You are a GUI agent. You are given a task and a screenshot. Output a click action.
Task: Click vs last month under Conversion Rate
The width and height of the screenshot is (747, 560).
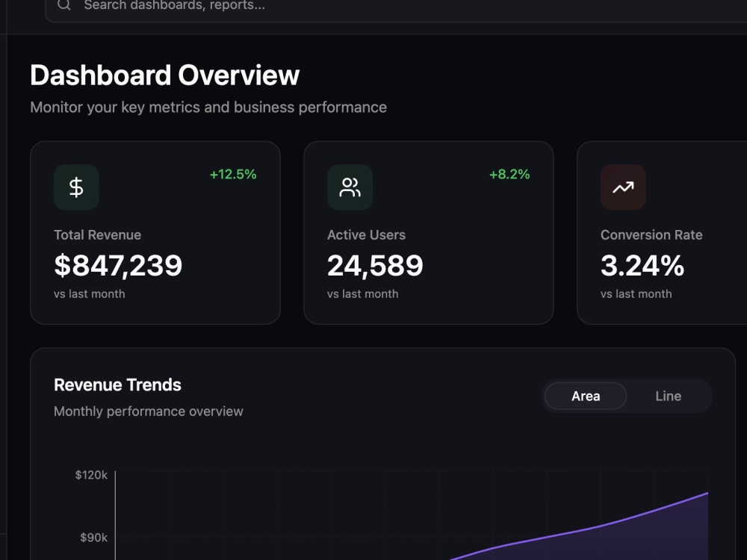(x=636, y=293)
